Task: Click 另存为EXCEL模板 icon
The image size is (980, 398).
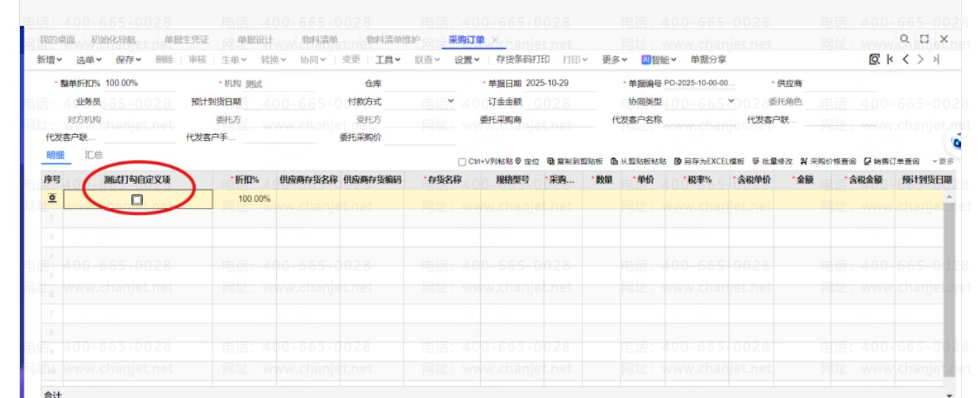Action: tap(677, 161)
